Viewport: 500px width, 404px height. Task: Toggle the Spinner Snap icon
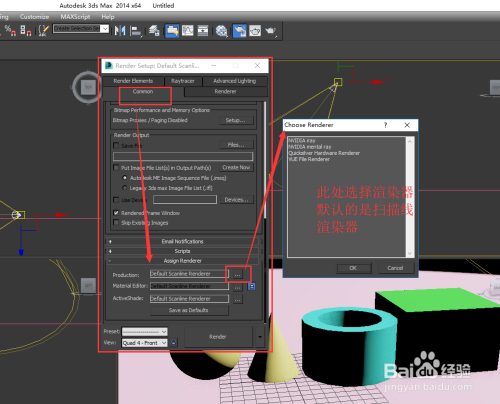coord(26,31)
